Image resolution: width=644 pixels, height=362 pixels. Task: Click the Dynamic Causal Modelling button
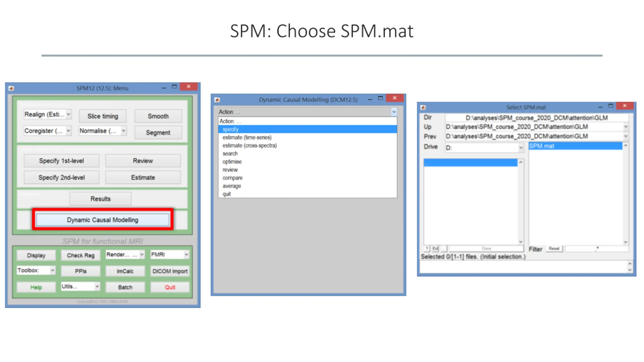[x=103, y=219]
